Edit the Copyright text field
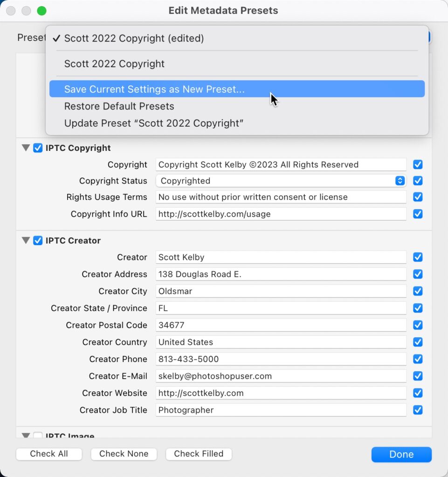This screenshot has width=448, height=477. (281, 164)
